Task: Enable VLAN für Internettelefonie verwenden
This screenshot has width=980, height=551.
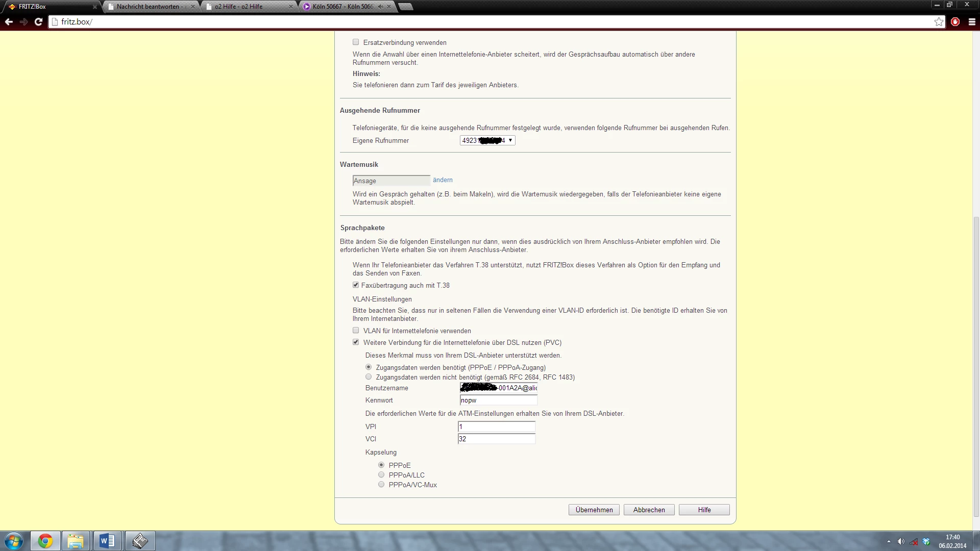Action: pyautogui.click(x=356, y=331)
